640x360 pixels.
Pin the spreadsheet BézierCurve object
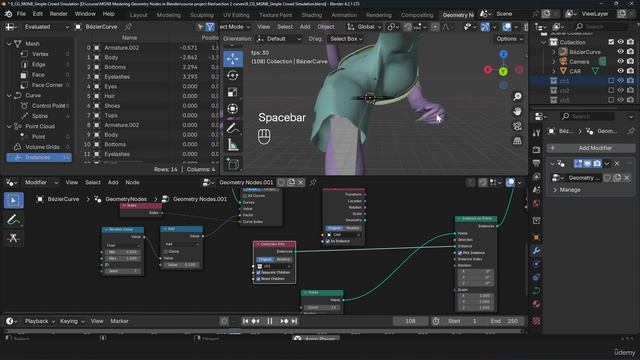click(x=128, y=27)
